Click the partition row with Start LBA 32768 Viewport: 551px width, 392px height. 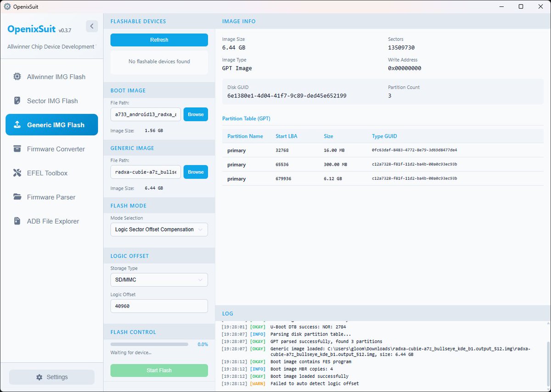coord(383,150)
